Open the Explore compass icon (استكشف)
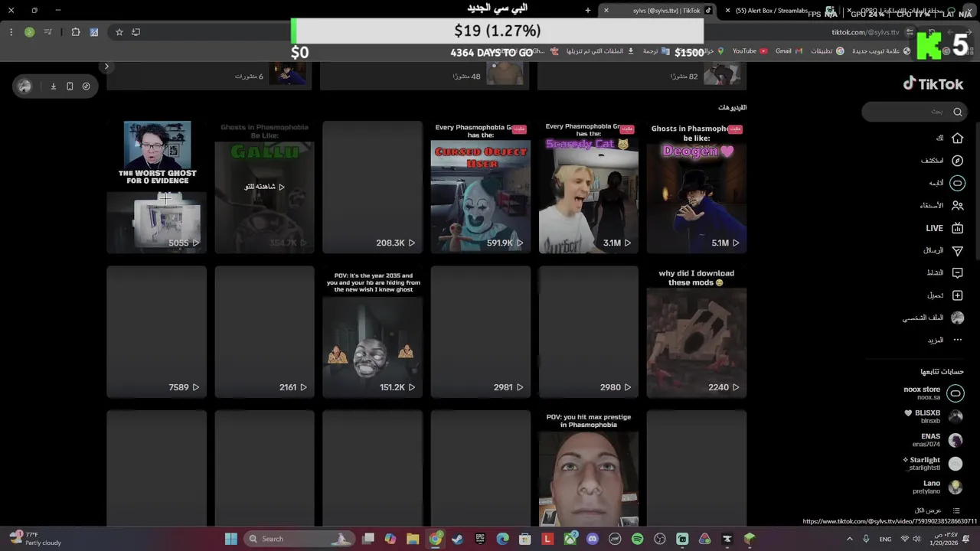Viewport: 980px width, 551px height. 957,161
